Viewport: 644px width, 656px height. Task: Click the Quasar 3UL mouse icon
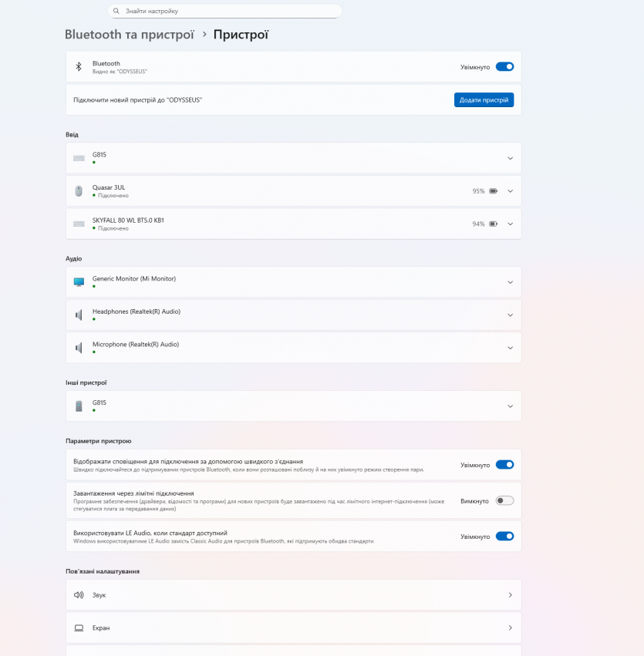click(x=79, y=191)
